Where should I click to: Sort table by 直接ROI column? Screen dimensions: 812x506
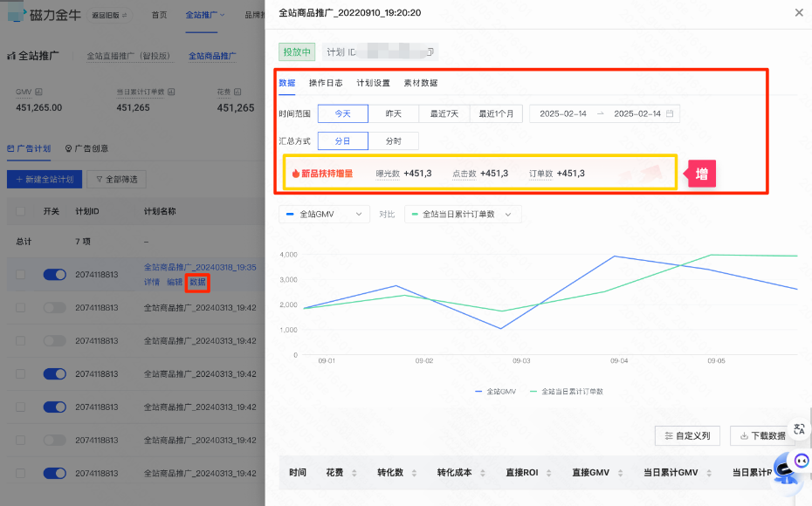coord(548,472)
